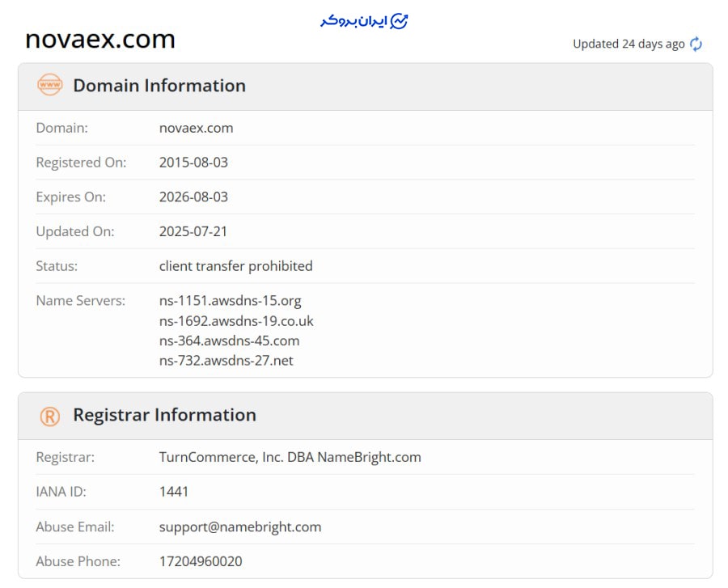Click the novaex.com page title
The image size is (728, 588).
tap(100, 39)
